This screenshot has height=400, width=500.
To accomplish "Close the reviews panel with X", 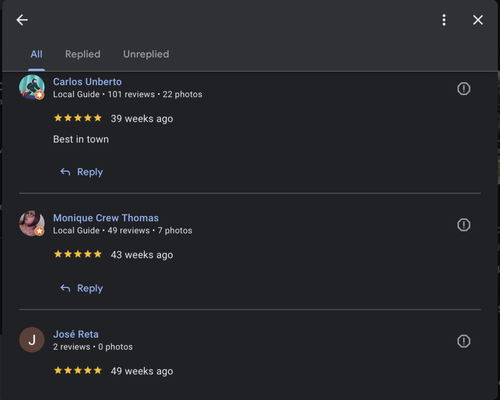I will 478,20.
